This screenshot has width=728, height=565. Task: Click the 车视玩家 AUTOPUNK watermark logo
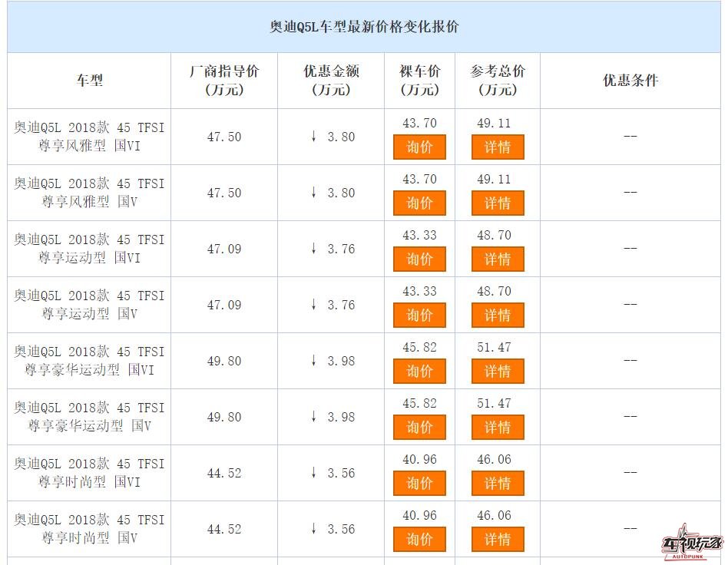point(692,543)
